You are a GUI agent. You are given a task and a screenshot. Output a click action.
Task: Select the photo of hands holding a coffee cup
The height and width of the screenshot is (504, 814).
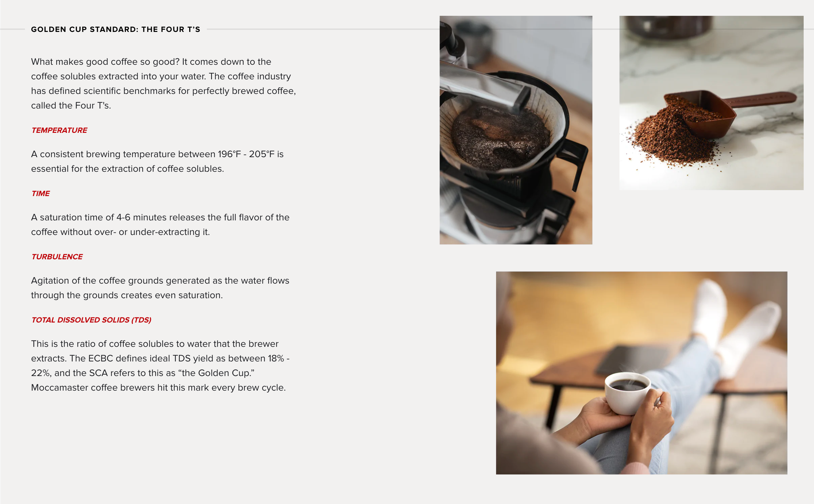[x=641, y=373]
